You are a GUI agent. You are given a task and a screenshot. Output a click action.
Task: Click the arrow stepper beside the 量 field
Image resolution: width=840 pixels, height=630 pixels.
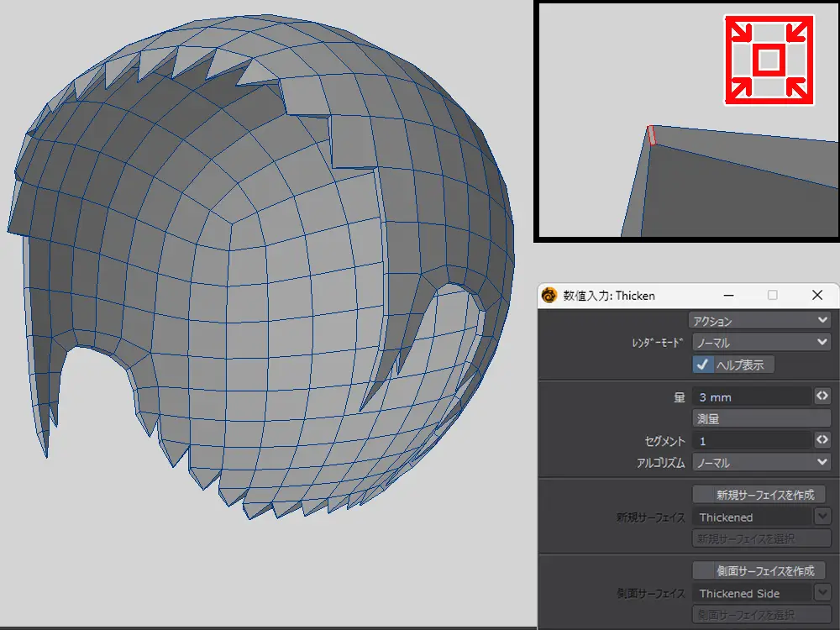click(x=822, y=396)
